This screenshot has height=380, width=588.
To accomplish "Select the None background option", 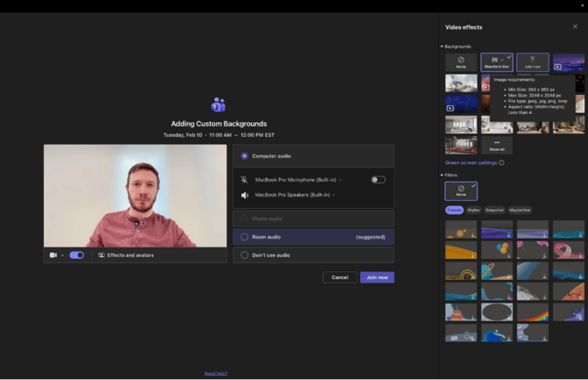I will pos(461,62).
